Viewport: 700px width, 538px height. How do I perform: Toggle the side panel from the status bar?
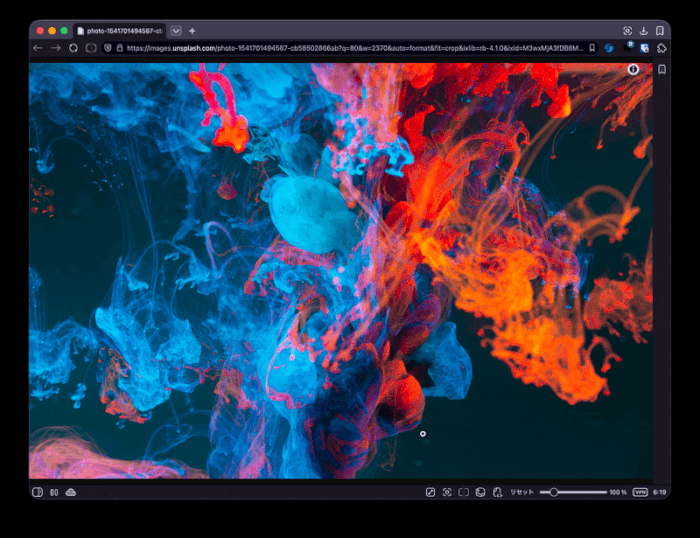(x=37, y=492)
